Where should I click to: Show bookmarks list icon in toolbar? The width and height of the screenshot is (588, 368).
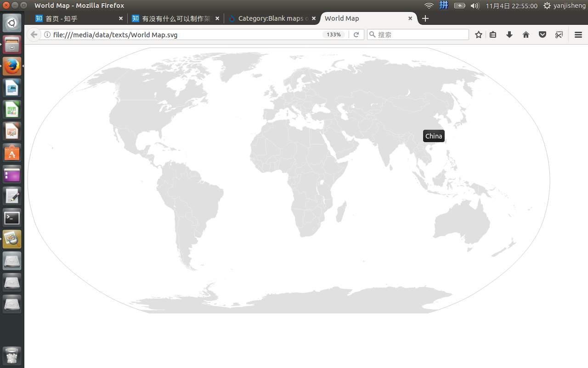click(493, 34)
